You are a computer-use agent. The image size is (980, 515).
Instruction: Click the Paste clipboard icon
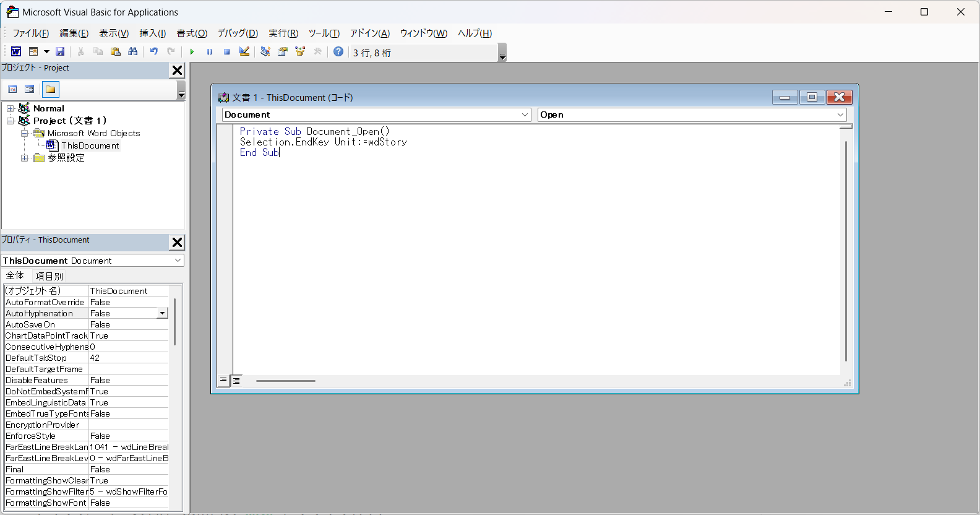point(116,52)
